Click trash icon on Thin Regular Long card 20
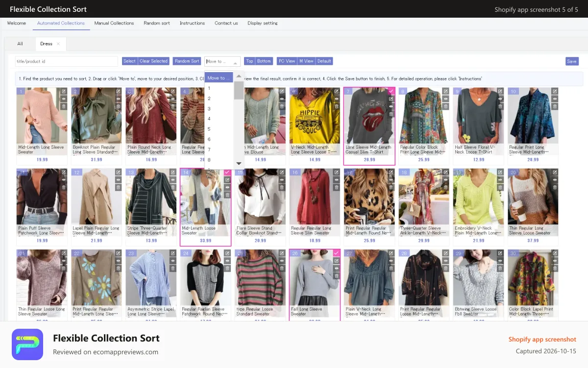The height and width of the screenshot is (368, 588). (x=555, y=187)
